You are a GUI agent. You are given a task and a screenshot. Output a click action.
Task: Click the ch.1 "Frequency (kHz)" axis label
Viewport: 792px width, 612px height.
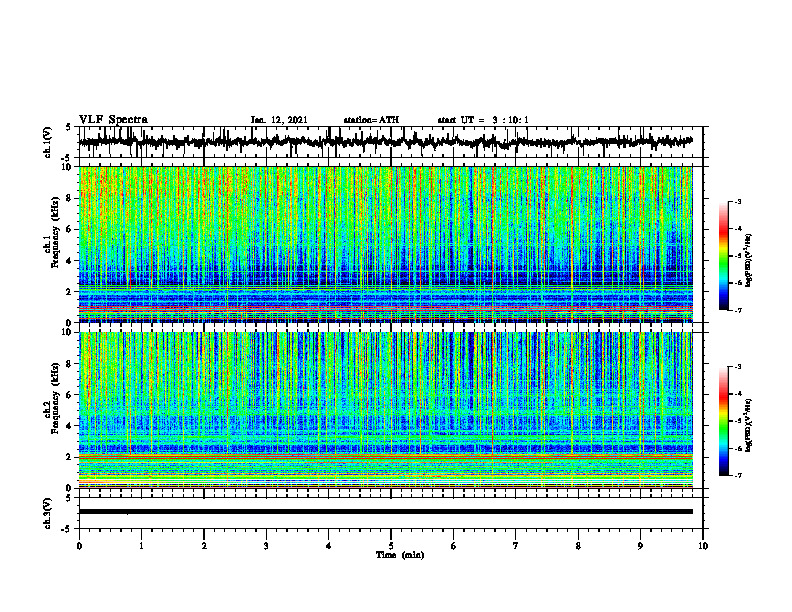point(55,232)
